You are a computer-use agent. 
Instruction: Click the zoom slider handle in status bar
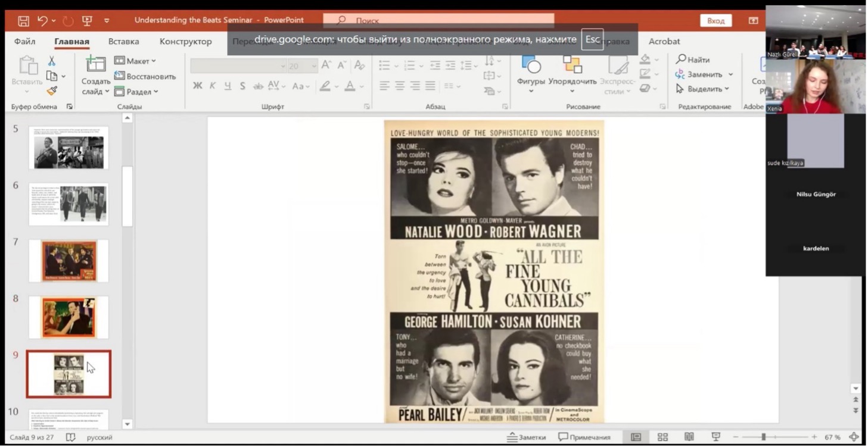(x=763, y=437)
